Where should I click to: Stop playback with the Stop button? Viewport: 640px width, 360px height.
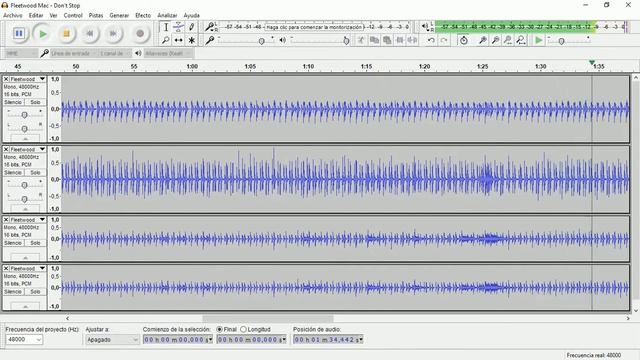[66, 33]
